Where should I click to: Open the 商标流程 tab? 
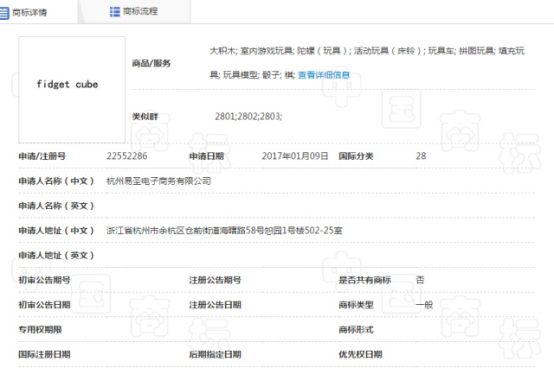pos(134,12)
